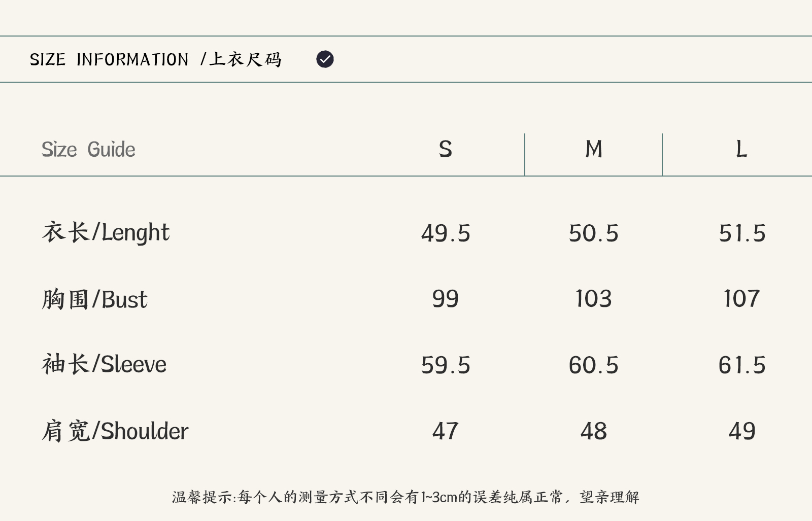812x521 pixels.
Task: Click the 胸围/Bust row label
Action: pyautogui.click(x=94, y=299)
